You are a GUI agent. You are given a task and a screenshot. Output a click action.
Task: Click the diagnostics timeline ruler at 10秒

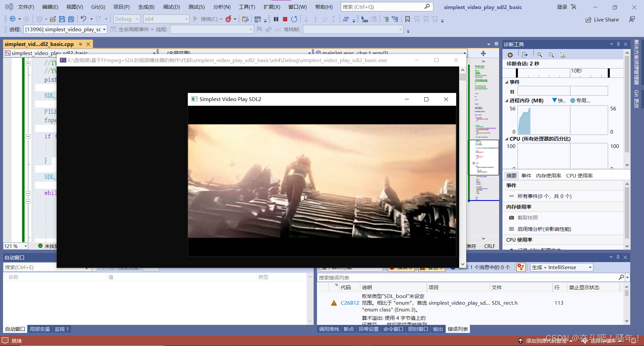[x=576, y=71]
